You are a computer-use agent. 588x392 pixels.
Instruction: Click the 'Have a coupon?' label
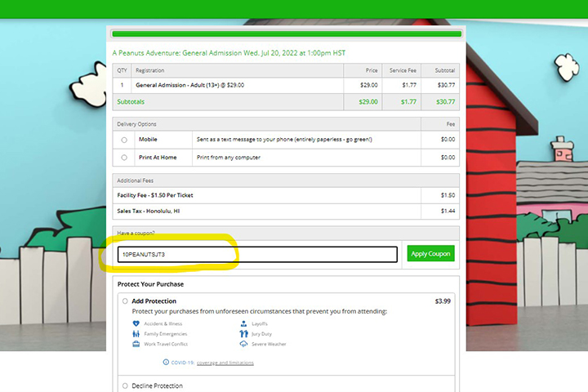[136, 233]
